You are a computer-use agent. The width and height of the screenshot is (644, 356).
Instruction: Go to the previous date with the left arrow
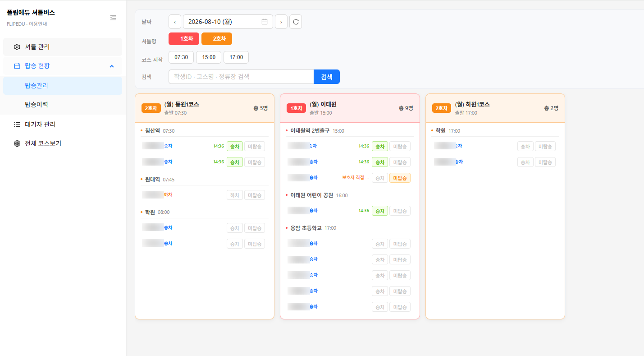[x=175, y=22]
